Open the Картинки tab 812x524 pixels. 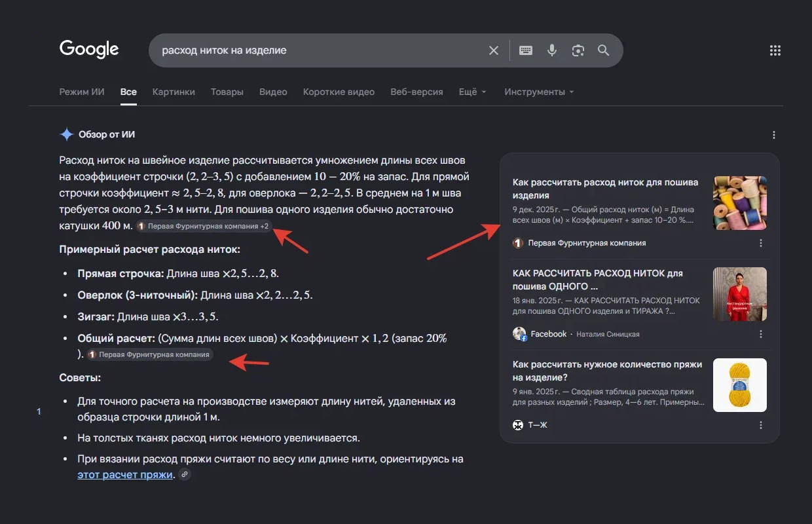(174, 92)
